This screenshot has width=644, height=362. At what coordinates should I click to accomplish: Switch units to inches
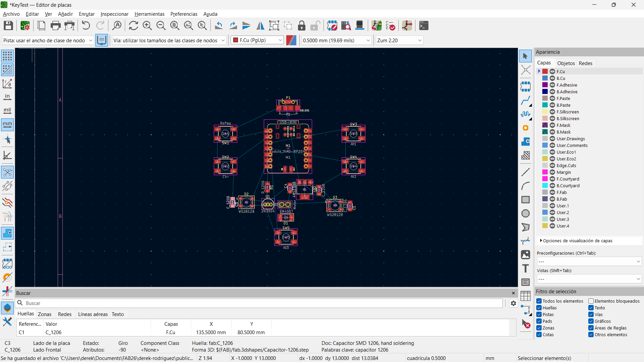click(x=7, y=97)
